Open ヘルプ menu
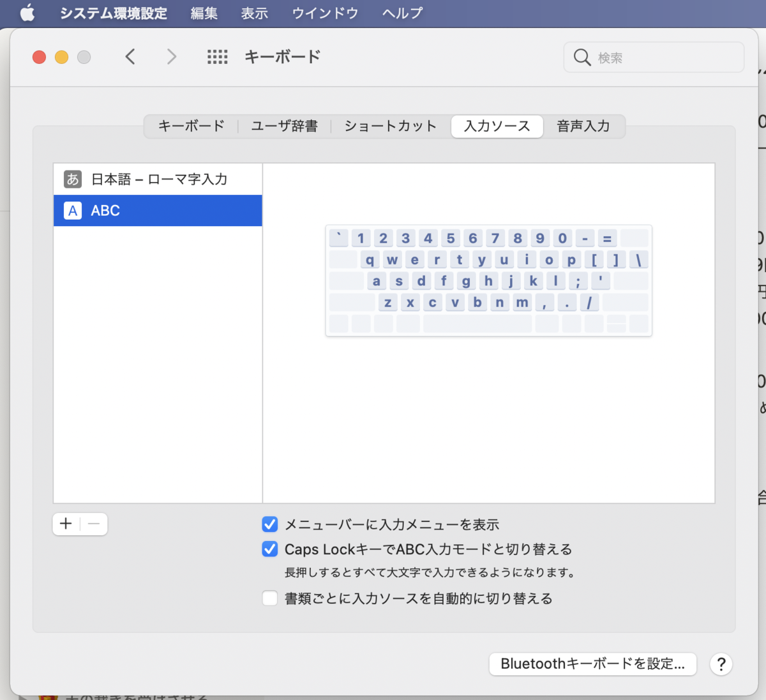 (x=402, y=13)
